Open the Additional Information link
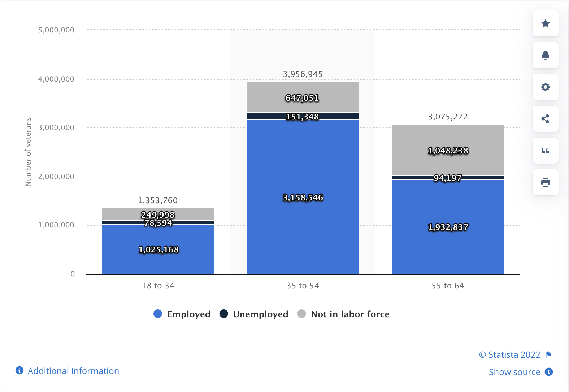 pos(73,371)
